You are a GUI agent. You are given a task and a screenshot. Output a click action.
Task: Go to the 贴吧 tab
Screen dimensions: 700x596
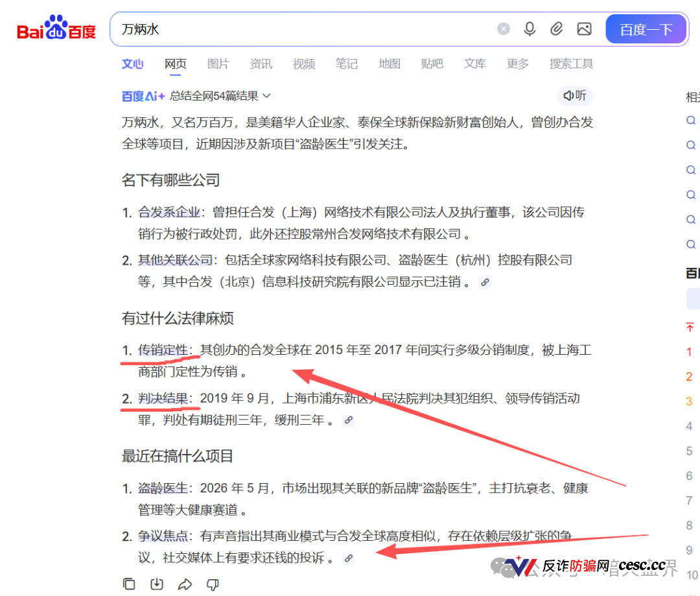(432, 64)
